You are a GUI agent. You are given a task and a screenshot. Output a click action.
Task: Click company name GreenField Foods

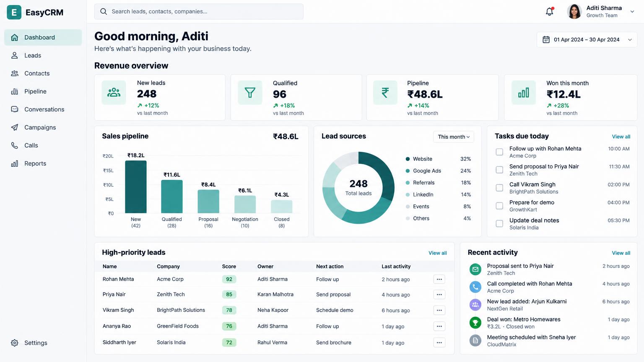pos(178,326)
